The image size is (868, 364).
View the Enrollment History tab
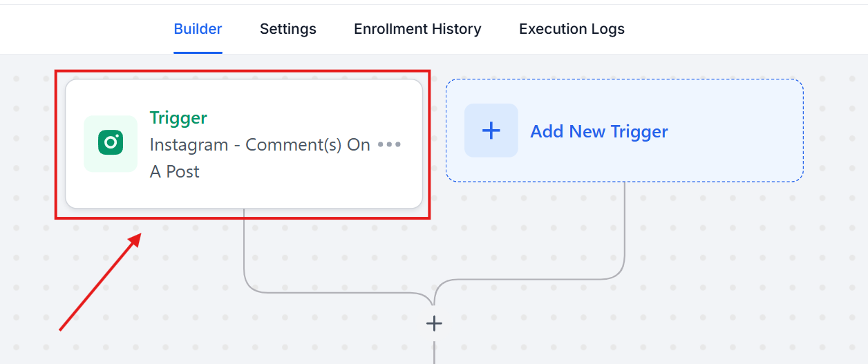click(x=417, y=29)
